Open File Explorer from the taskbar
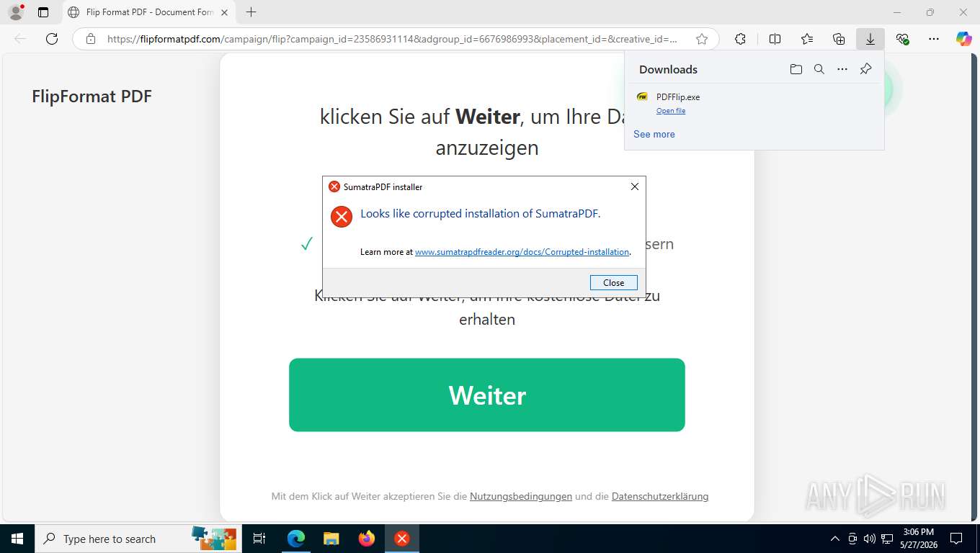This screenshot has width=980, height=553. pos(331,539)
